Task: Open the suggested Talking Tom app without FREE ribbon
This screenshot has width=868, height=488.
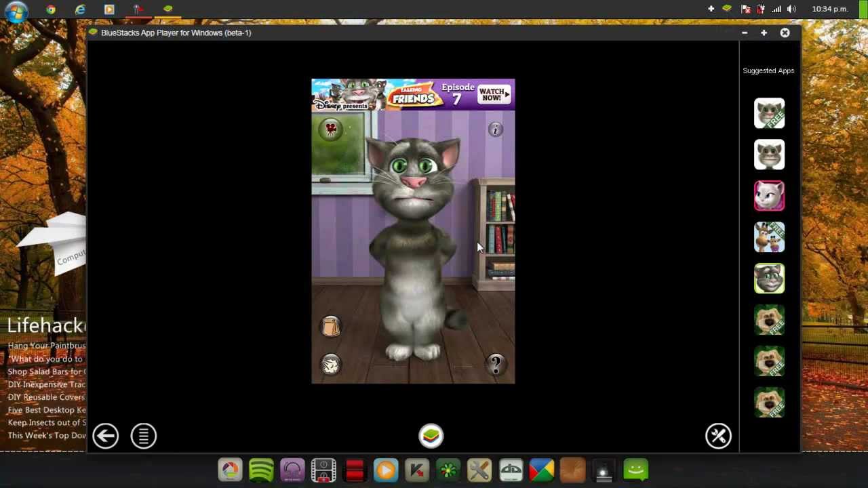Action: pos(769,155)
